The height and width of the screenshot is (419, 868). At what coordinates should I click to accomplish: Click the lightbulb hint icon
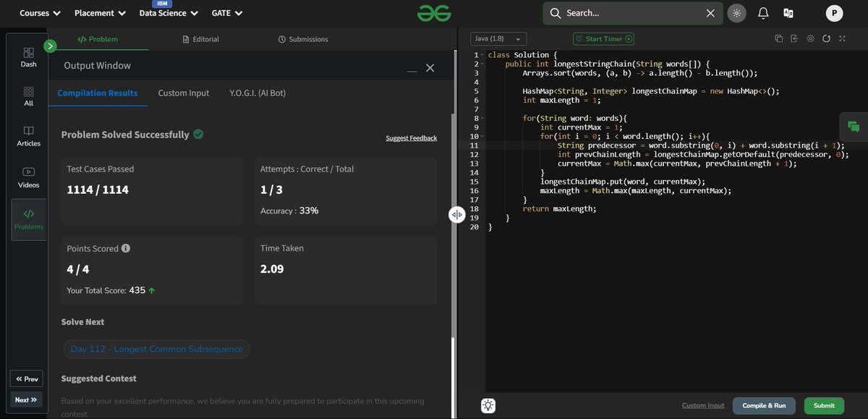[488, 405]
